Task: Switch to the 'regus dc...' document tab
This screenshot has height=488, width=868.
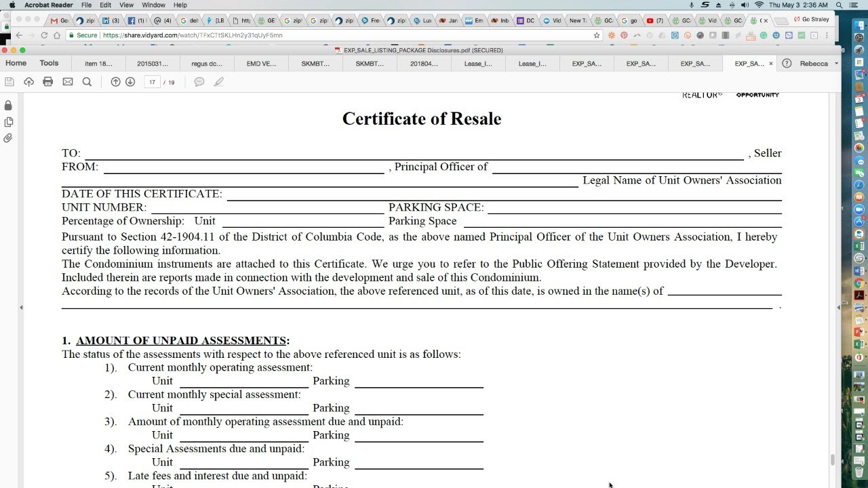Action: (x=207, y=64)
